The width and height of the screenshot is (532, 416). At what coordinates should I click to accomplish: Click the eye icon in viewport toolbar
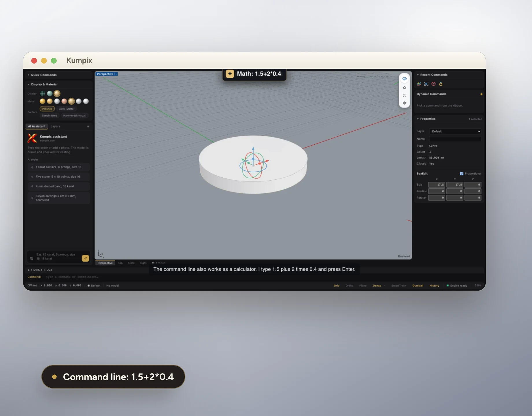point(404,79)
